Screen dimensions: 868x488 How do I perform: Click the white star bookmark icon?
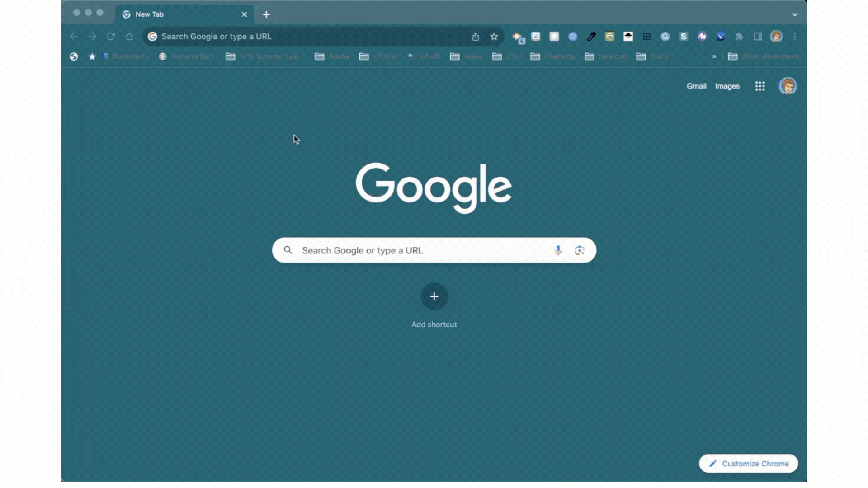[x=92, y=56]
